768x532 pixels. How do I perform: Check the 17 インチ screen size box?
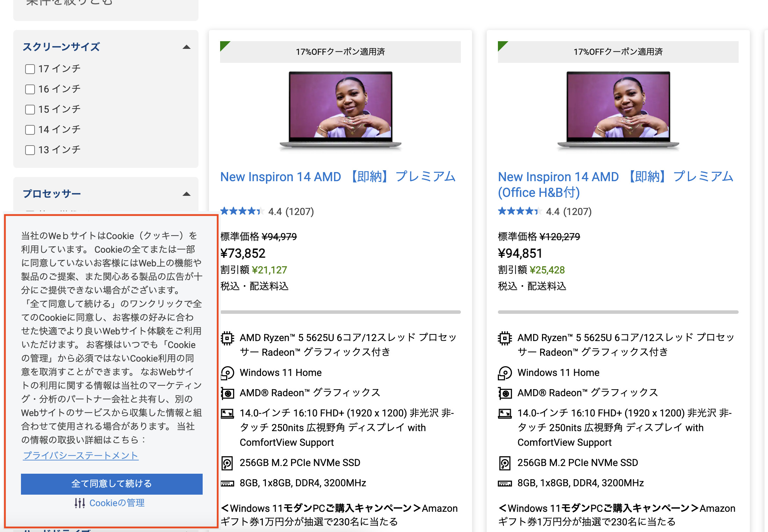click(x=30, y=69)
